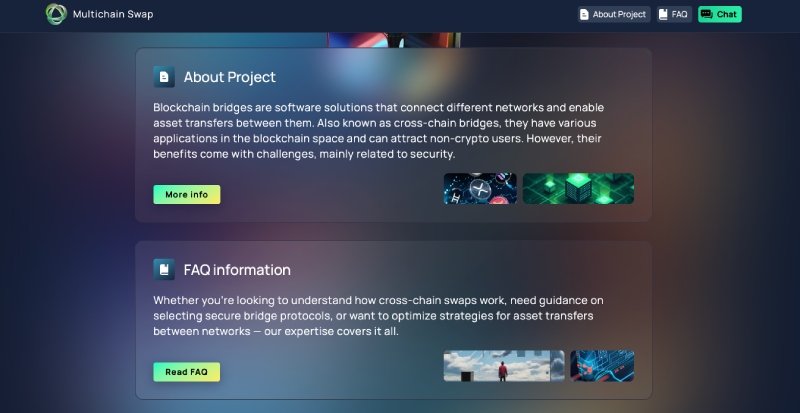Click the book icon beside the FAQ information heading
Image resolution: width=800 pixels, height=413 pixels.
pyautogui.click(x=164, y=270)
